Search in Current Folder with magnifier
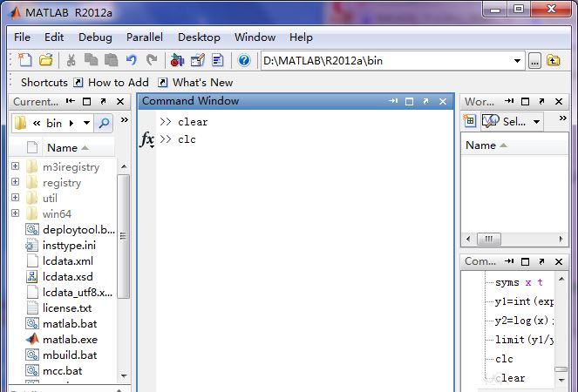578x392 pixels. [104, 123]
